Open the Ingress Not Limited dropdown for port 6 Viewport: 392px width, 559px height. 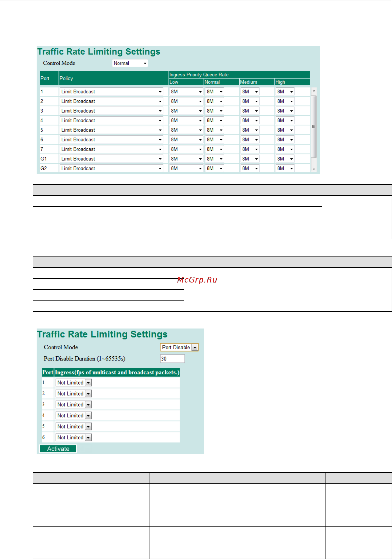(x=74, y=438)
